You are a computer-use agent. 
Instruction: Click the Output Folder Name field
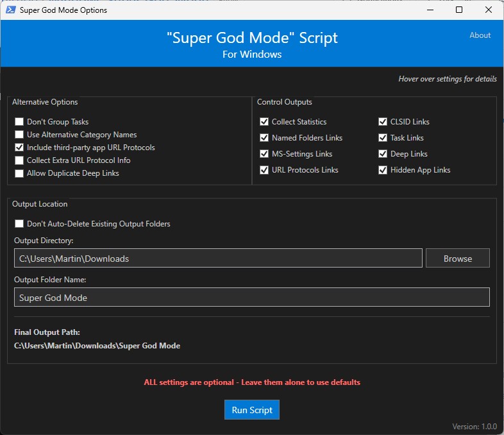click(x=251, y=298)
